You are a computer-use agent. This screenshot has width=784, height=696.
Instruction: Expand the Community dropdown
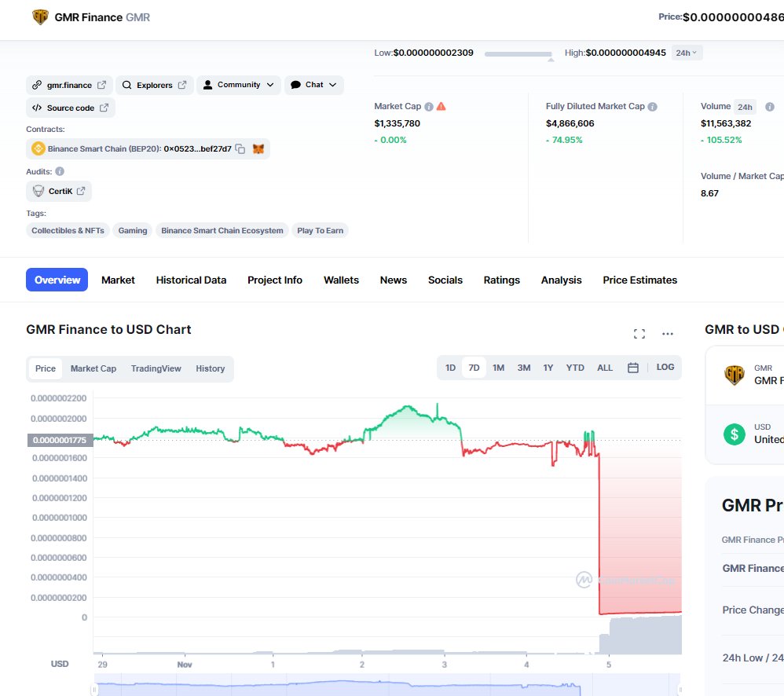(x=239, y=85)
